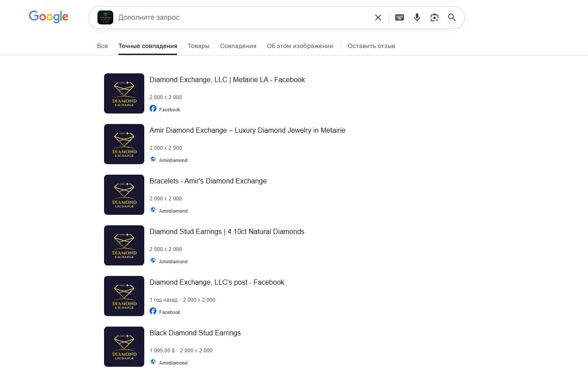
Task: Start voice search via microphone icon
Action: (x=417, y=17)
